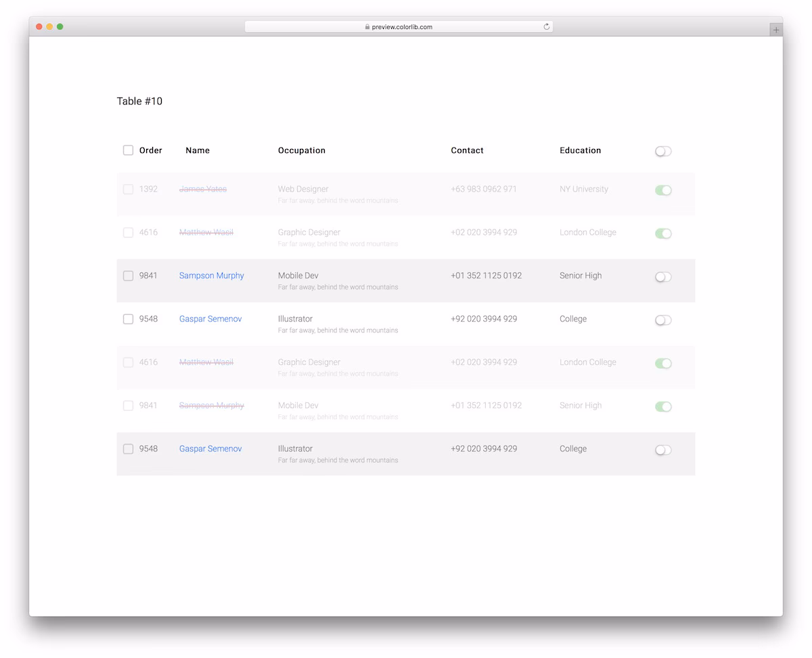The width and height of the screenshot is (812, 658).
Task: Click the +63 983 0962 971 contact
Action: pyautogui.click(x=483, y=189)
